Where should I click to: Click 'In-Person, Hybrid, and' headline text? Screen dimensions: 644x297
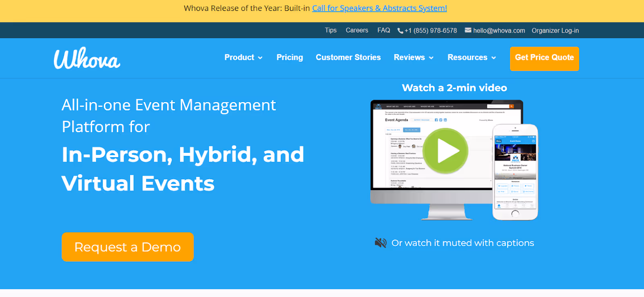click(x=183, y=155)
